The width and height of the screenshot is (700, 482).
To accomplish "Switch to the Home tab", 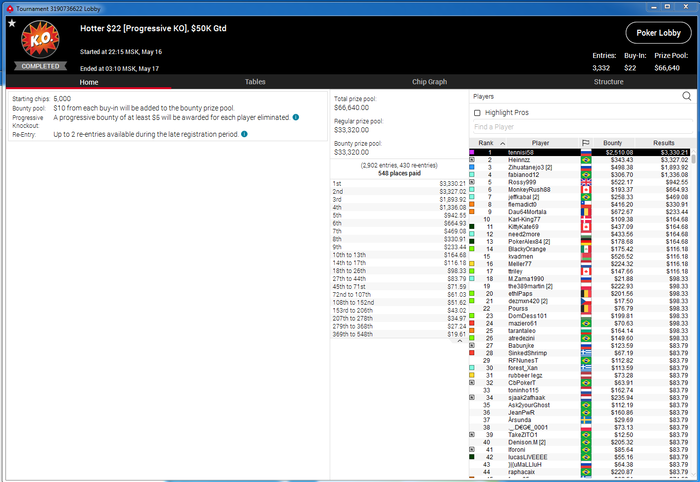I will [89, 82].
